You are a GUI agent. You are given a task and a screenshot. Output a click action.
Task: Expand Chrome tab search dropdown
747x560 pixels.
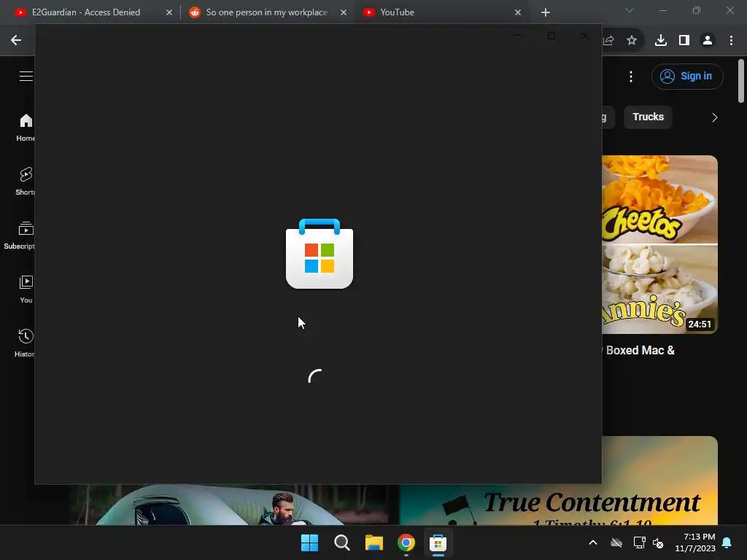[x=630, y=10]
